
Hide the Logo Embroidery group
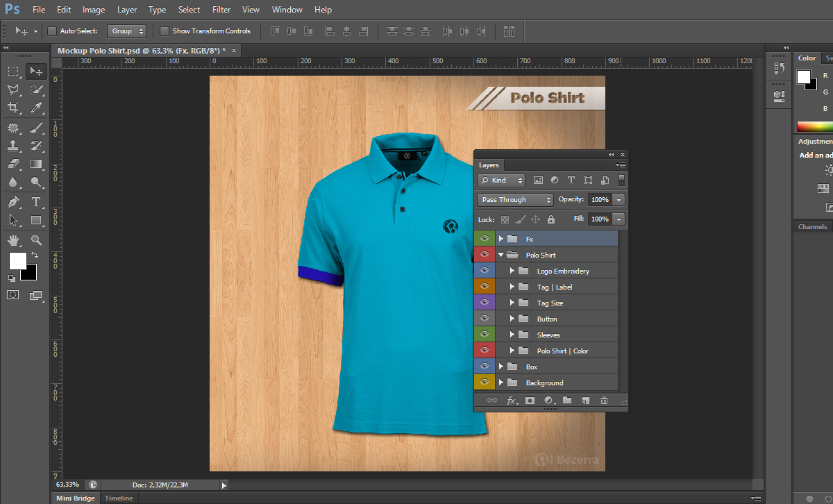tap(485, 271)
